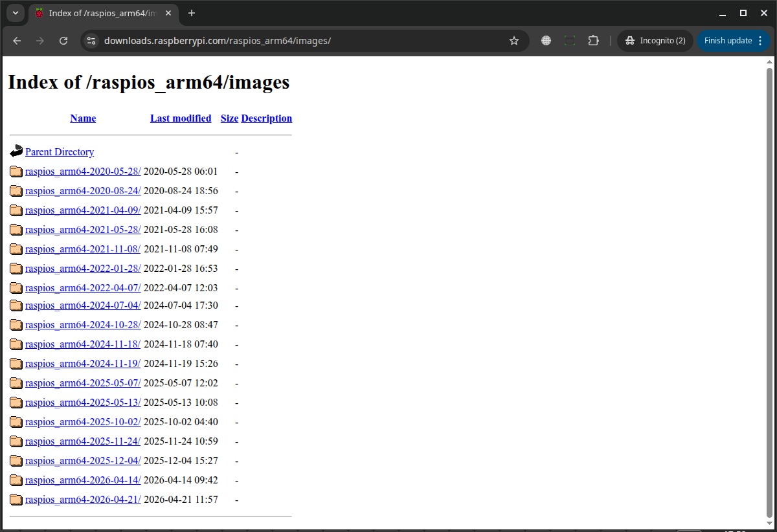Maximize the browser window
Image resolution: width=777 pixels, height=532 pixels.
click(x=743, y=13)
